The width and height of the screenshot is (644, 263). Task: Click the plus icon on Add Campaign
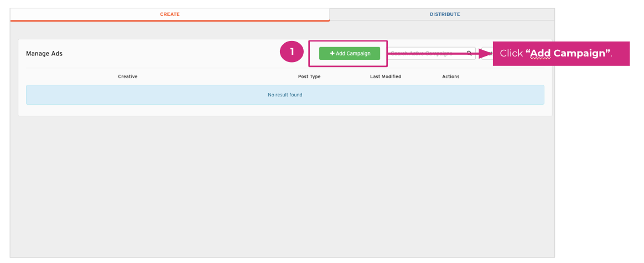(x=333, y=54)
